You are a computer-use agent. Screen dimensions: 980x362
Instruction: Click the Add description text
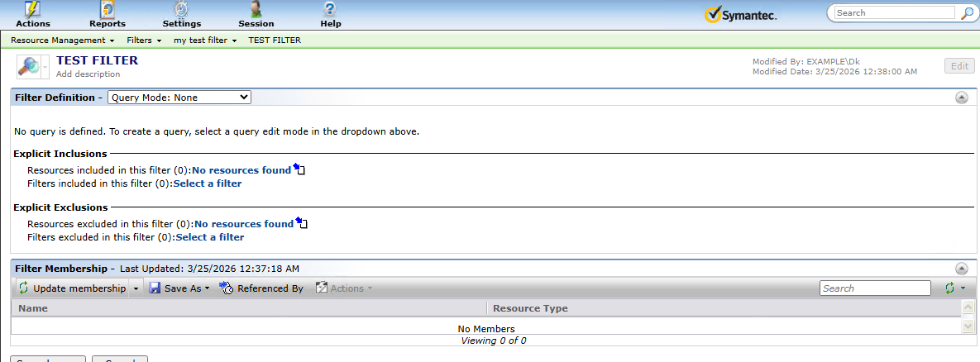(88, 74)
